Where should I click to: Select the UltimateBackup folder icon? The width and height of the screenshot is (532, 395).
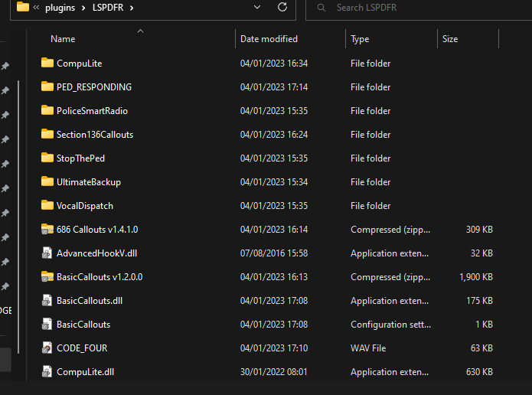click(47, 181)
